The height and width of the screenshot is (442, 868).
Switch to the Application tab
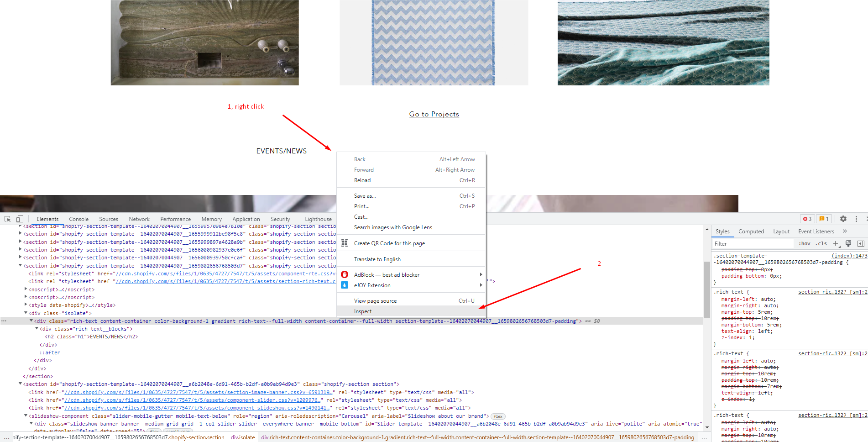(x=246, y=219)
